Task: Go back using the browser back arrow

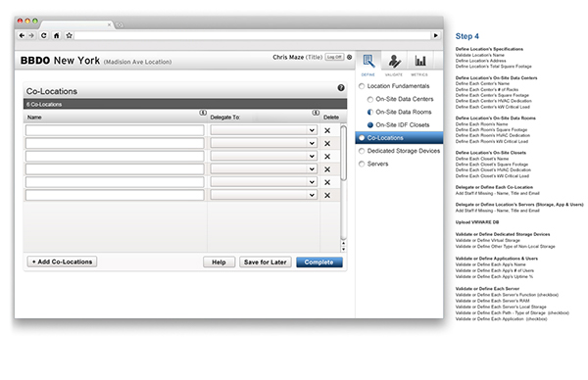Action: coord(22,35)
